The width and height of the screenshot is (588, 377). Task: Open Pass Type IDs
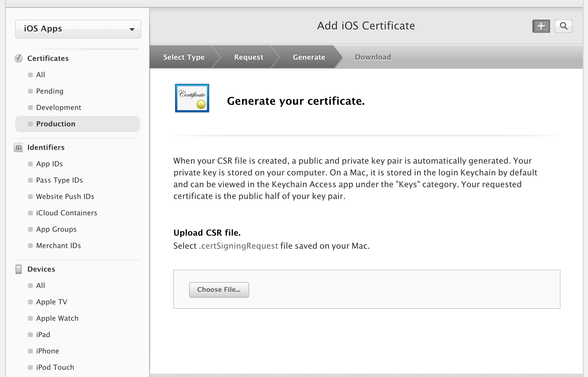60,180
